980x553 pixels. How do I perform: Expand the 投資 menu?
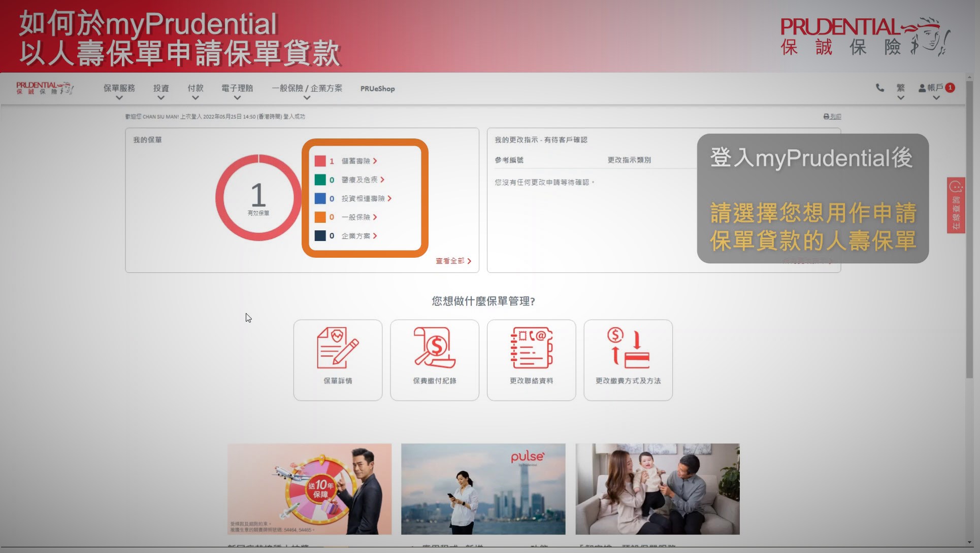161,91
